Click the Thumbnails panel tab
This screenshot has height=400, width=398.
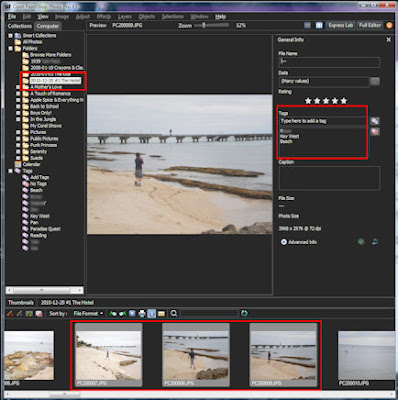(21, 303)
